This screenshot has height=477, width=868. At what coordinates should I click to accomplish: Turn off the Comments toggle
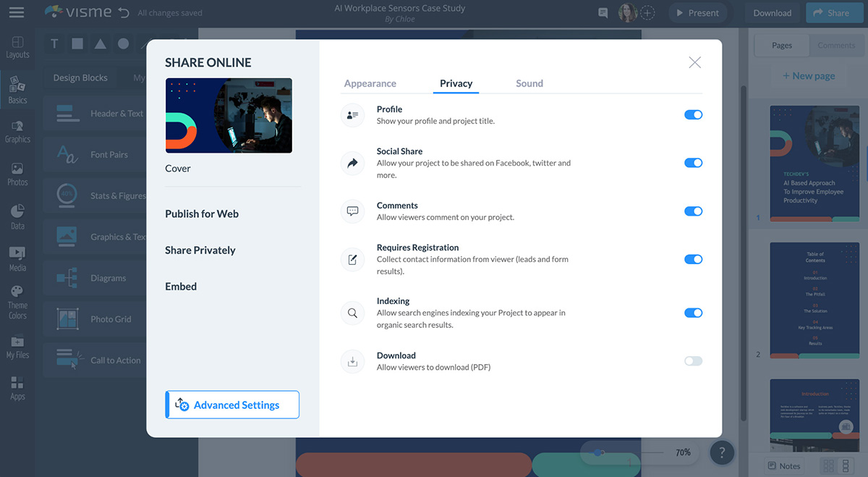click(693, 211)
